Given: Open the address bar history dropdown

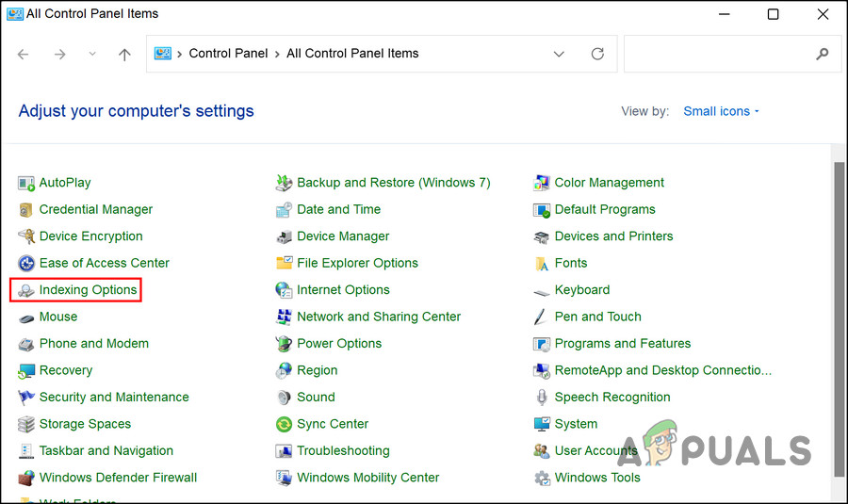Looking at the screenshot, I should click(x=560, y=55).
